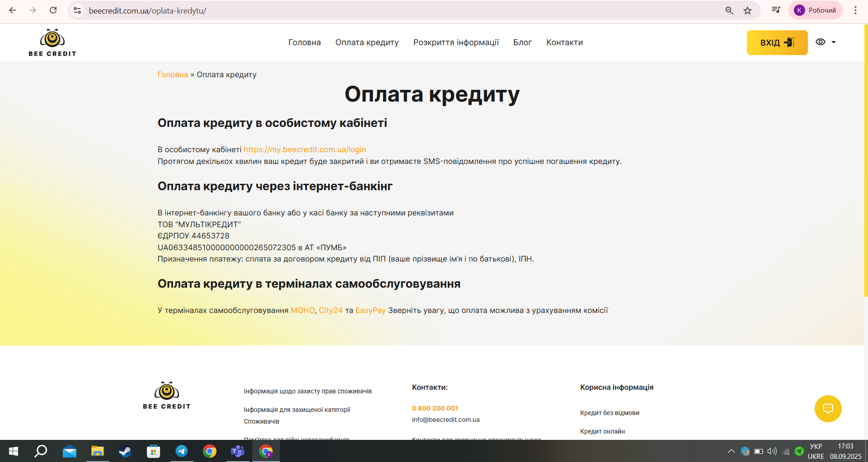Click the zoom magnifier icon in address bar
This screenshot has width=868, height=462.
tap(729, 10)
